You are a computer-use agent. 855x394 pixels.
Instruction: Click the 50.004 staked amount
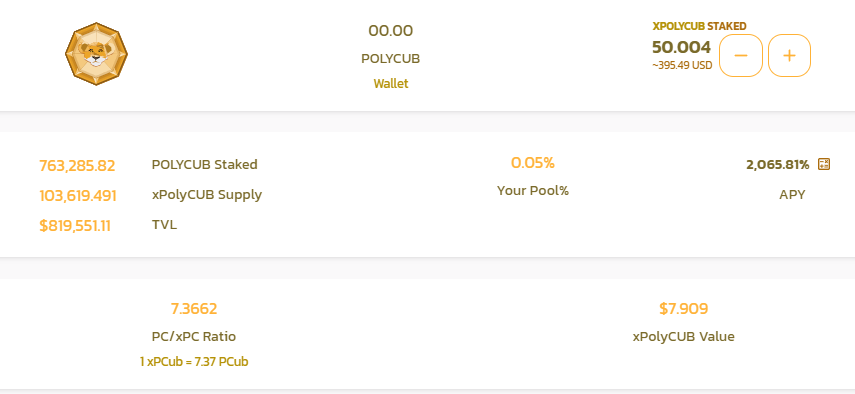click(682, 47)
